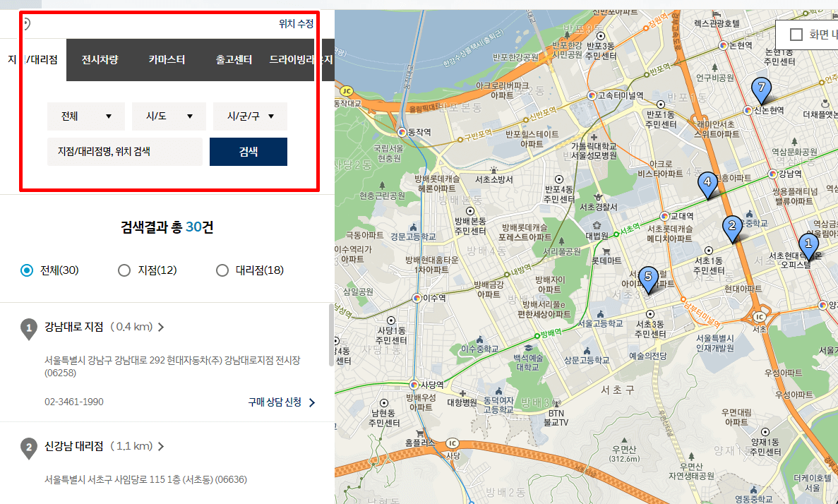
Task: Click the results list vertical scrollbar
Action: 331,335
